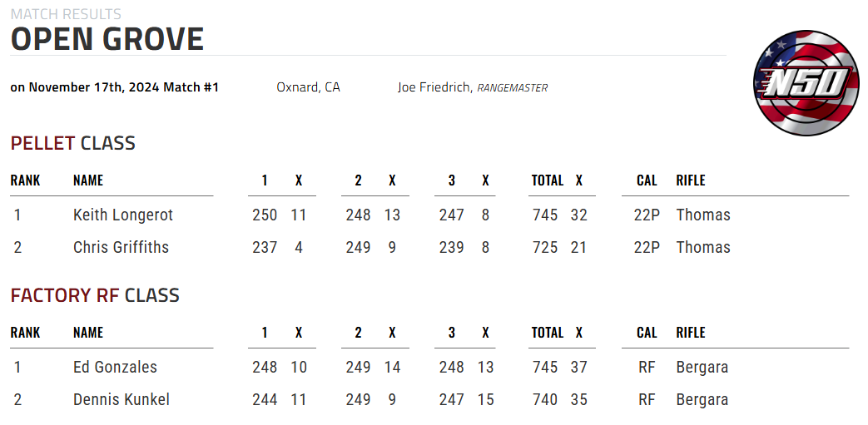This screenshot has width=868, height=425.
Task: Click the FACTORY RF CLASS heading
Action: pyautogui.click(x=95, y=295)
